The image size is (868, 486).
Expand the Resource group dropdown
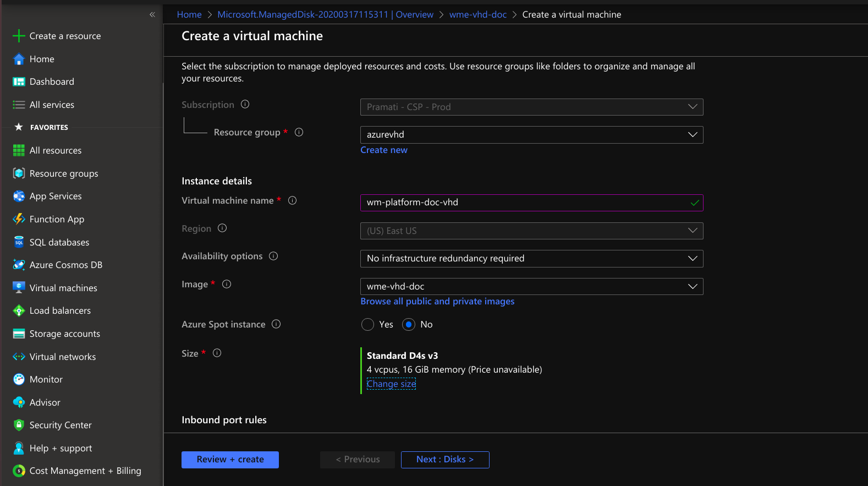[x=531, y=135]
